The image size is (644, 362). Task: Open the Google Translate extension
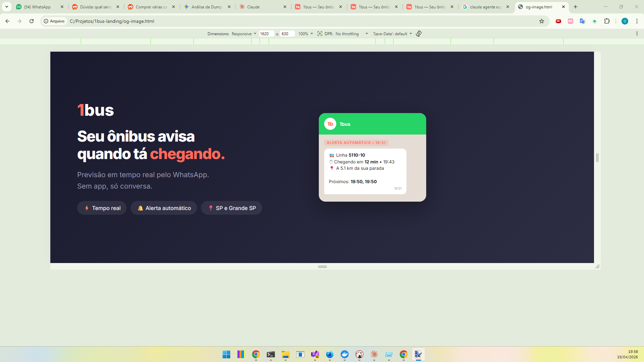tap(582, 21)
